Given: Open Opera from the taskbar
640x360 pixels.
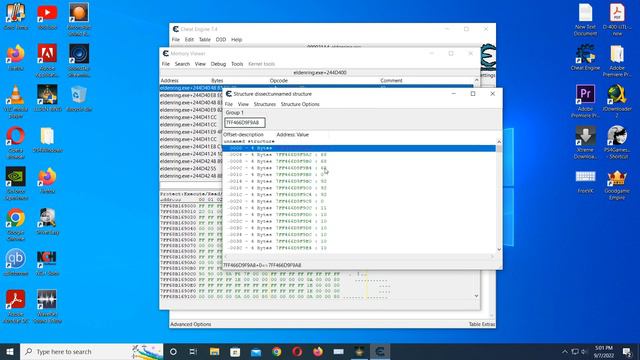Looking at the screenshot, I should click(297, 351).
